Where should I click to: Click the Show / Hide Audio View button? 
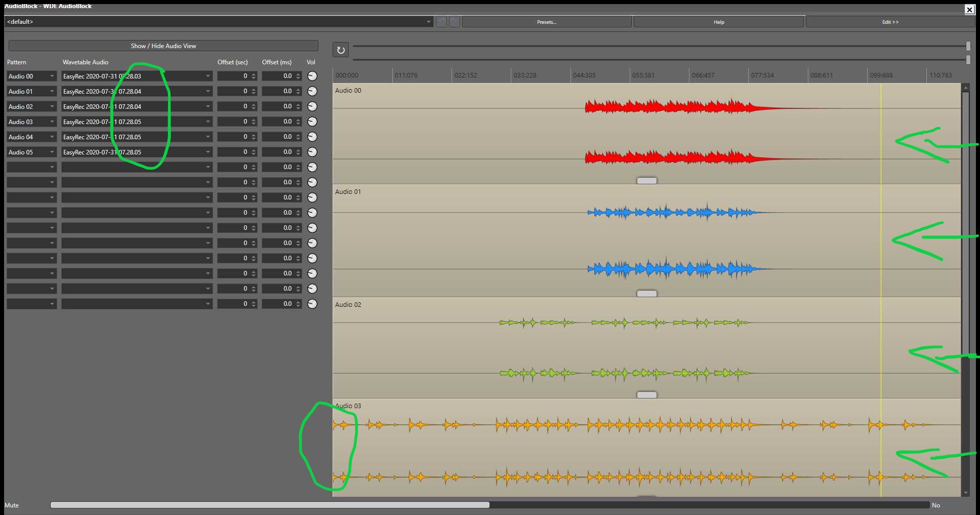click(x=163, y=46)
